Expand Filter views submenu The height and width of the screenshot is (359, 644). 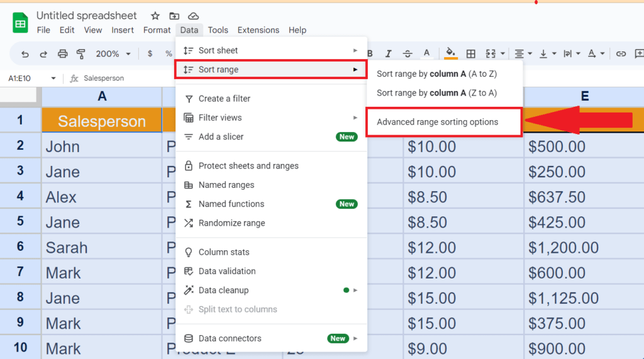click(x=271, y=118)
